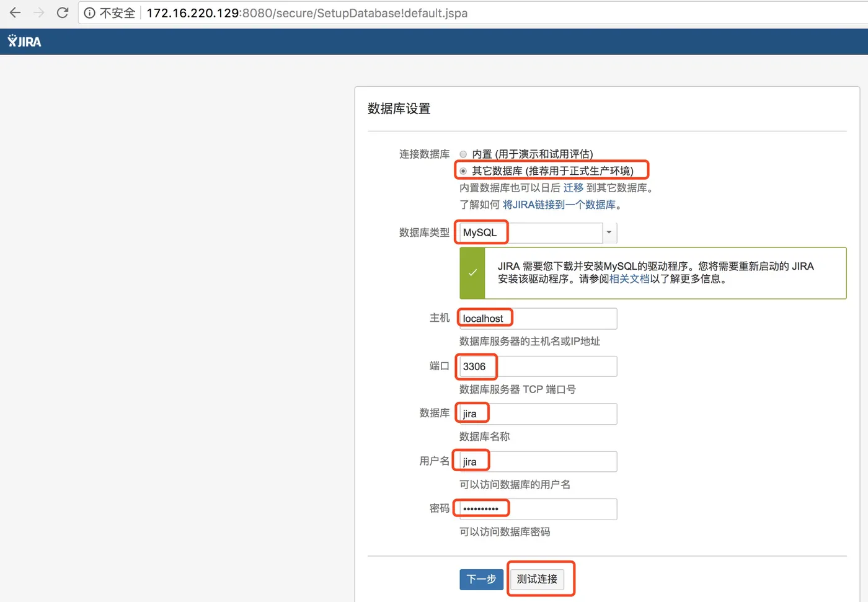Click the browser forward arrow
The height and width of the screenshot is (602, 868).
(x=39, y=13)
